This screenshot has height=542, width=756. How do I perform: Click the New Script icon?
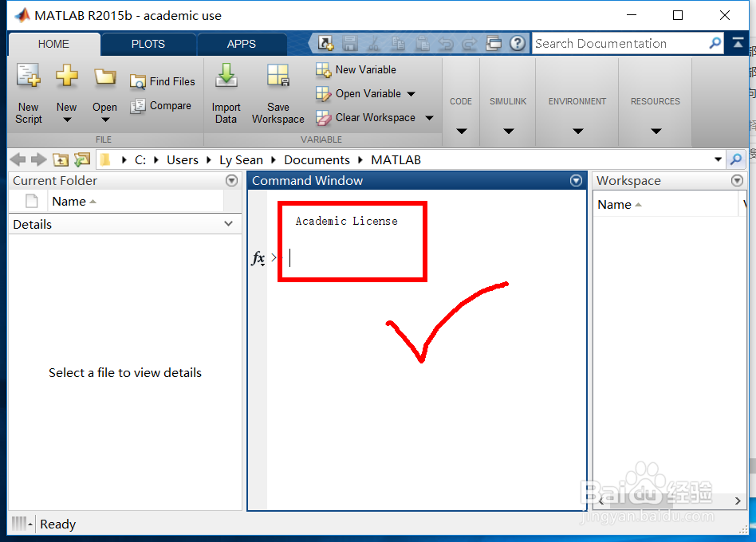pos(29,76)
